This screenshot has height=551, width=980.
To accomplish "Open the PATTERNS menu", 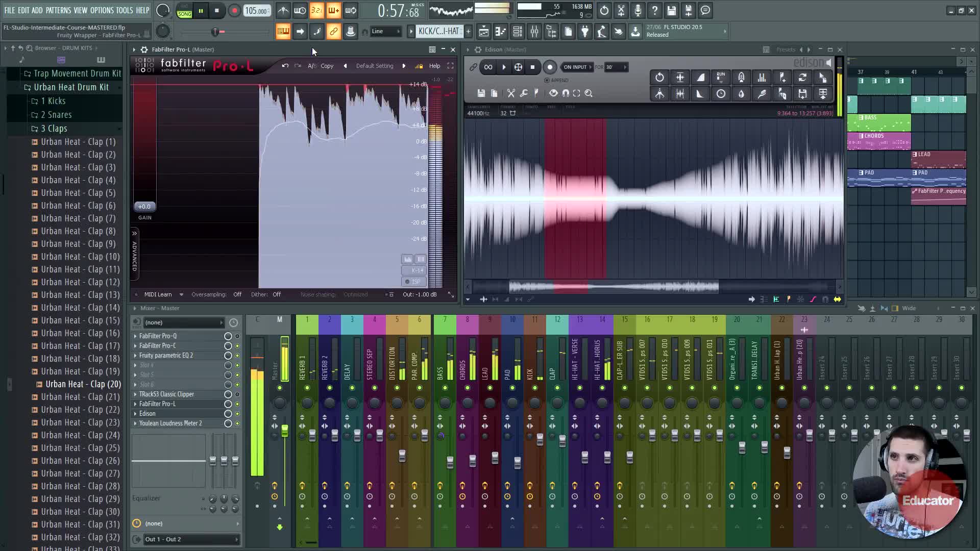I will click(x=58, y=10).
